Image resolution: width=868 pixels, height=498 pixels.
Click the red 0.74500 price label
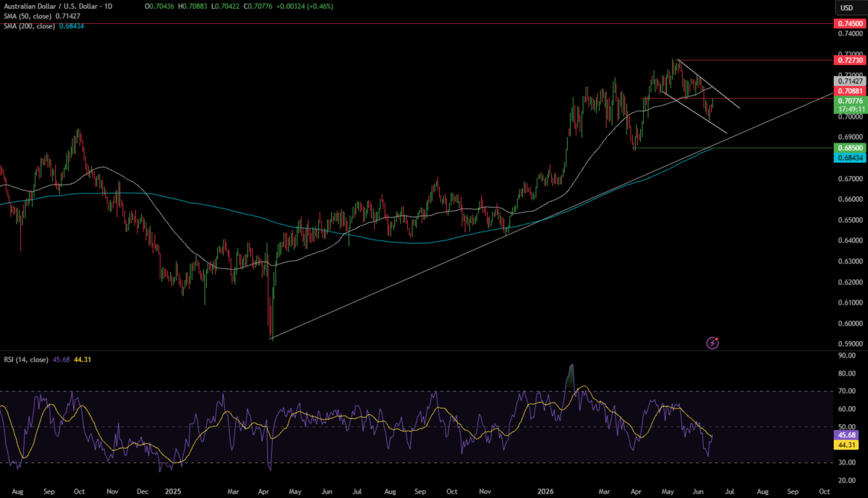(851, 24)
